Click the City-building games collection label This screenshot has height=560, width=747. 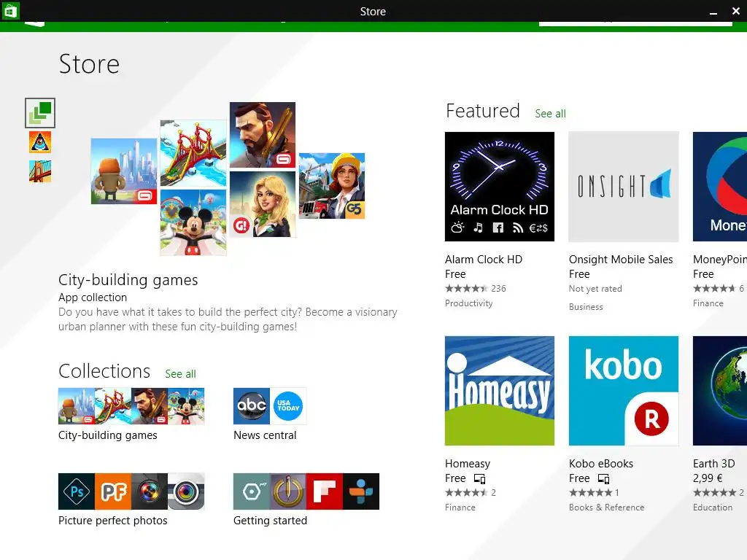pyautogui.click(x=108, y=435)
